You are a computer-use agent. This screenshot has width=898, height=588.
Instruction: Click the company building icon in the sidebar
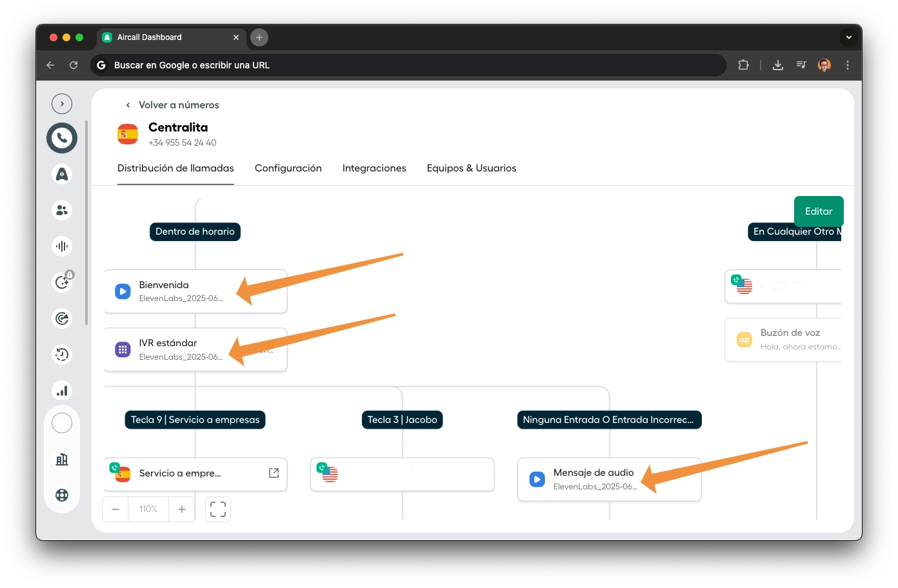point(61,459)
